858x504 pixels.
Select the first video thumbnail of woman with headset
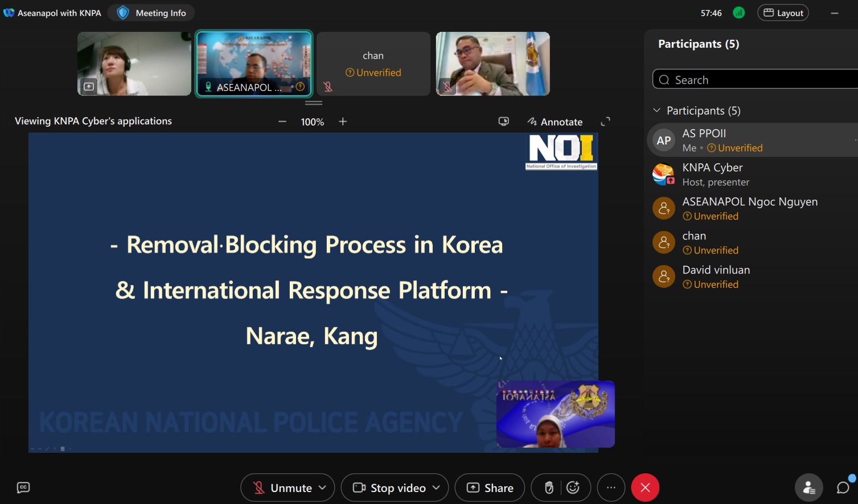pyautogui.click(x=134, y=64)
